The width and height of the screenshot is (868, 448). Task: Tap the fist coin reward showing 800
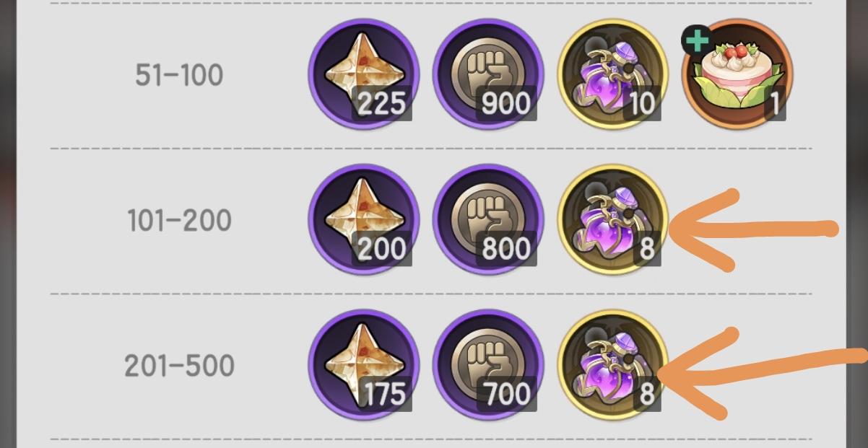(488, 220)
